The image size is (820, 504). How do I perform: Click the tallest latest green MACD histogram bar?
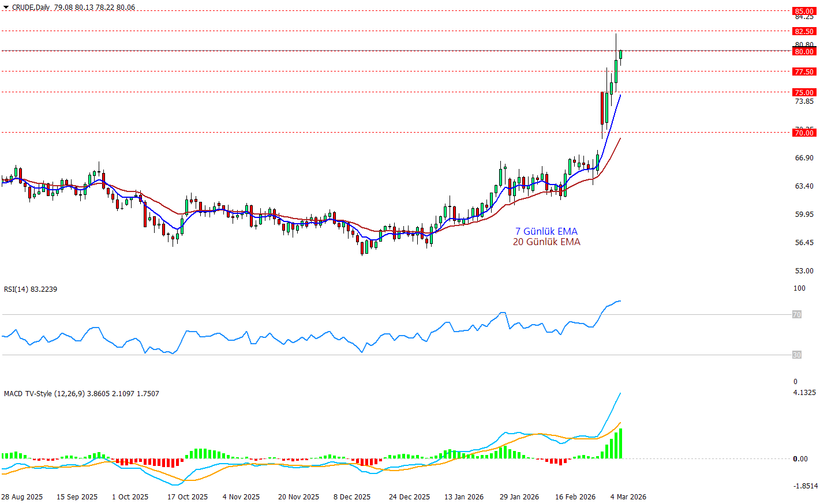[621, 444]
